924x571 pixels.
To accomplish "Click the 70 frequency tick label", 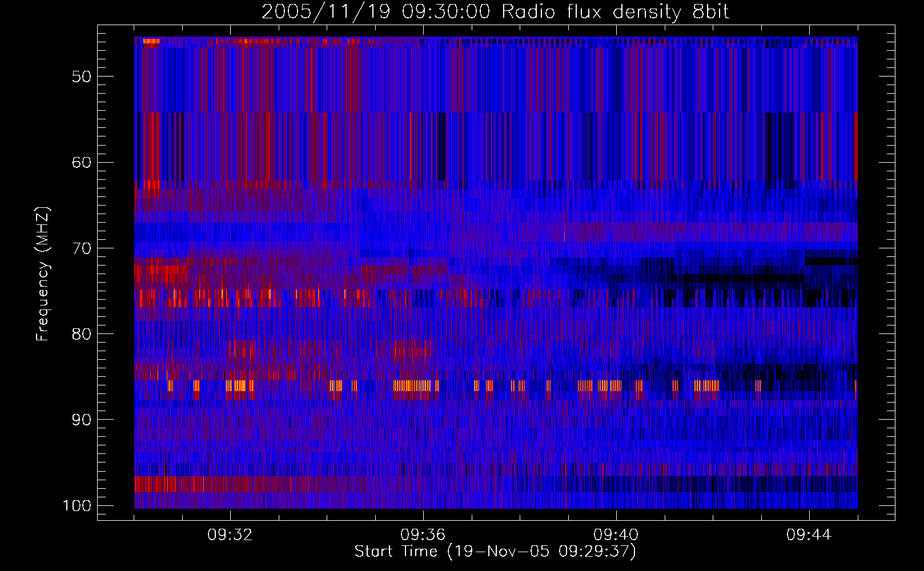I will (82, 248).
